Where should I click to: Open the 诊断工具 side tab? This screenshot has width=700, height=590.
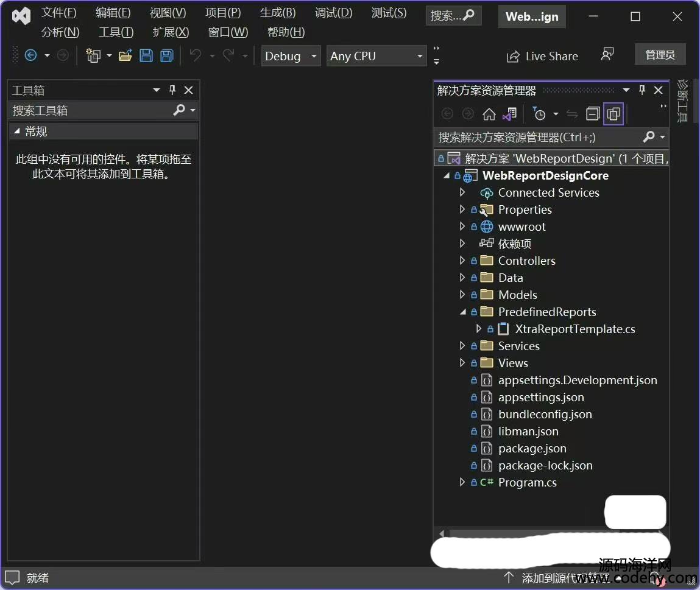tap(682, 101)
